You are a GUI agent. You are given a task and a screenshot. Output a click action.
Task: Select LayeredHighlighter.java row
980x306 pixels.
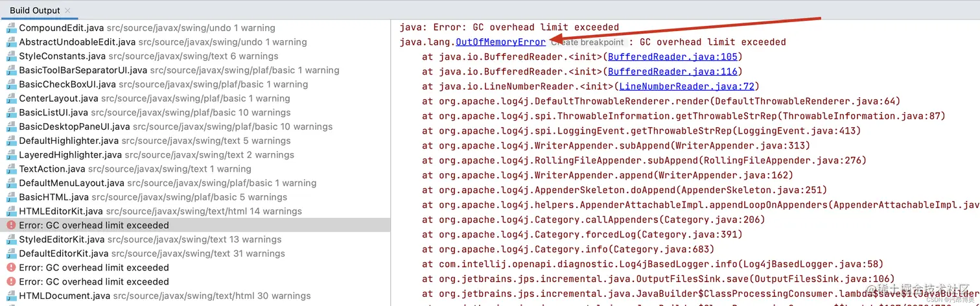[196, 155]
